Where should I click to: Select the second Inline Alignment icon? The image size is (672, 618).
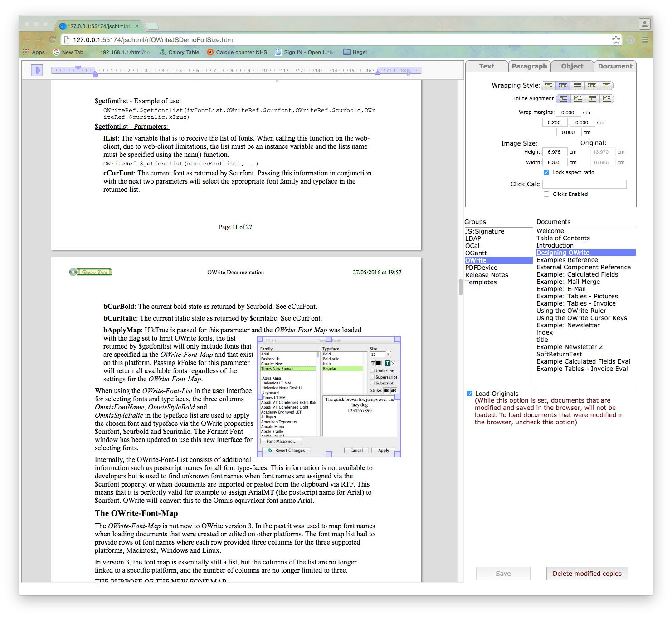coord(578,99)
